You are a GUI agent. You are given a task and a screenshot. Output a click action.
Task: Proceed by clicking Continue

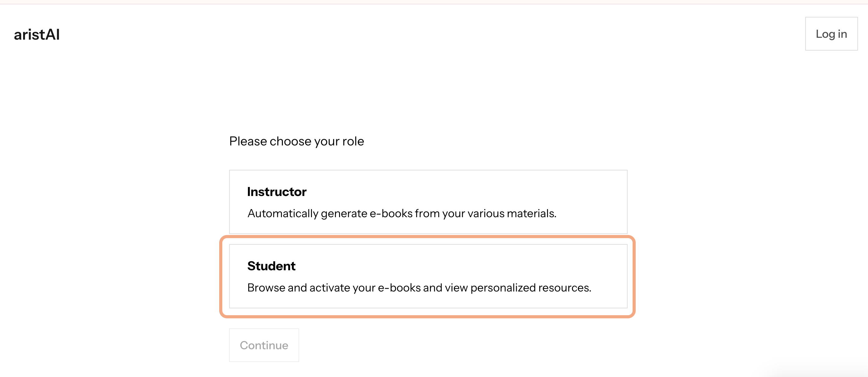point(264,345)
